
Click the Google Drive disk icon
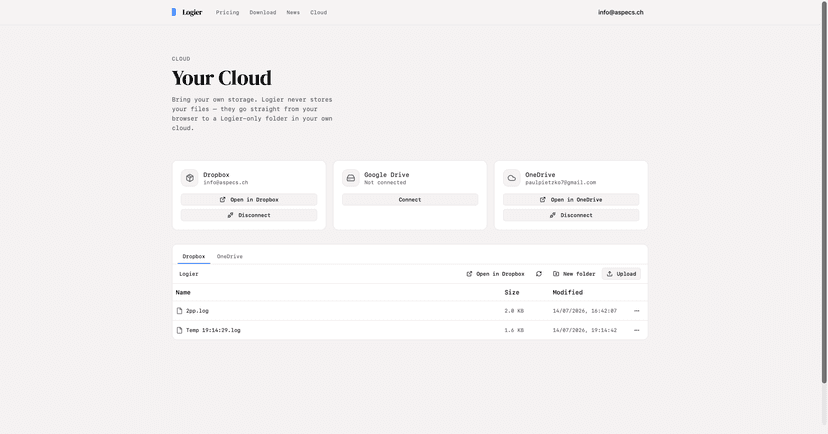click(x=351, y=178)
